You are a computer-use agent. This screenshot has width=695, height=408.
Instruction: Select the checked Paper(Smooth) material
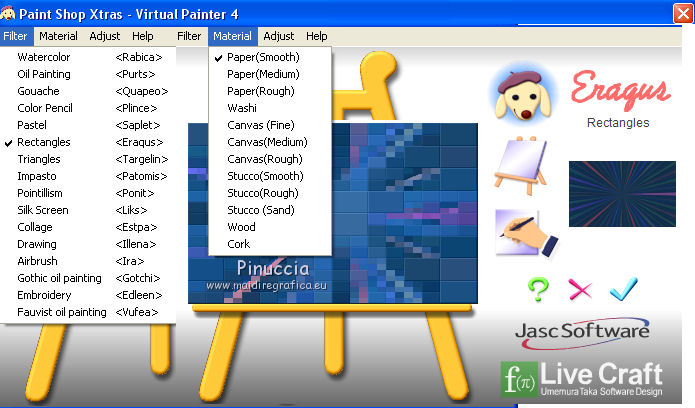coord(270,57)
